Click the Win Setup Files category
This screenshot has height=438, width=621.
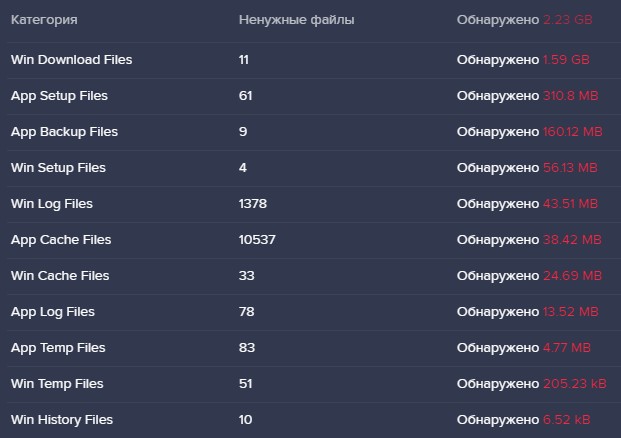coord(58,168)
